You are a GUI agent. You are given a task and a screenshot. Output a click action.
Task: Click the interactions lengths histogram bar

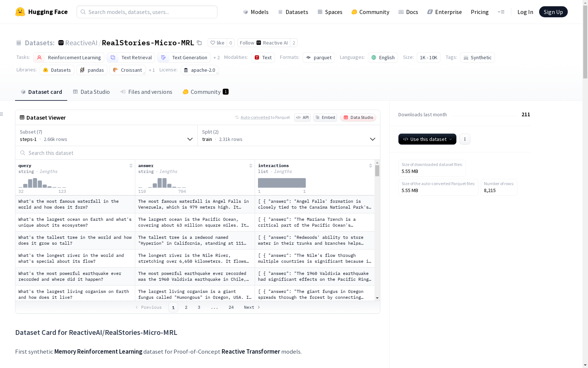[282, 183]
